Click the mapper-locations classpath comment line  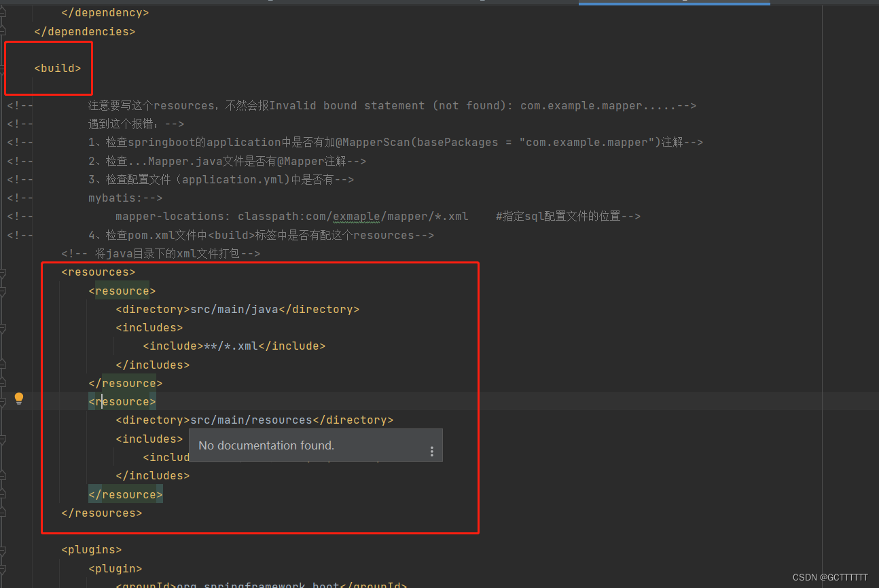tap(378, 217)
